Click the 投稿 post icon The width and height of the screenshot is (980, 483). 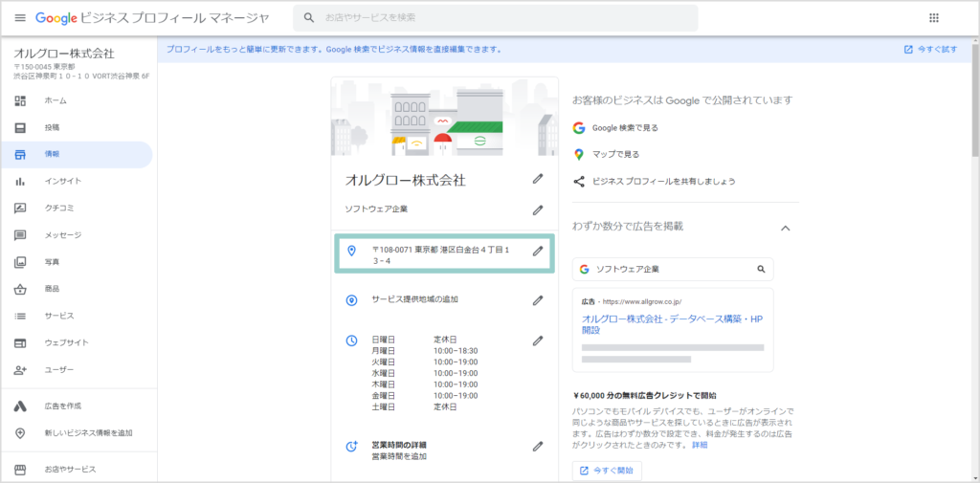point(20,127)
